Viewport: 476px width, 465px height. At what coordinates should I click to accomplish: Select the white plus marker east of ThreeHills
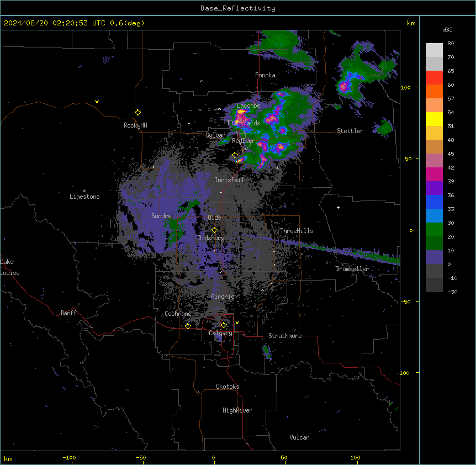tap(338, 207)
